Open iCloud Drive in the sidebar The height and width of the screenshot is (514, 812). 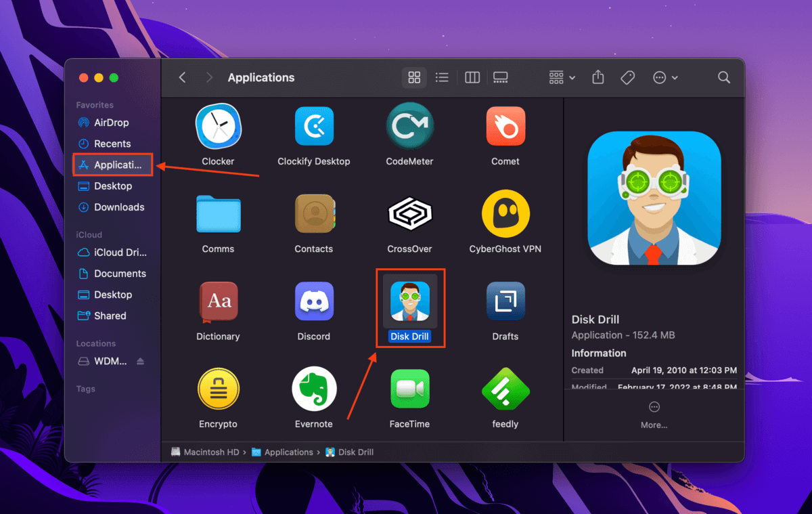pos(112,253)
